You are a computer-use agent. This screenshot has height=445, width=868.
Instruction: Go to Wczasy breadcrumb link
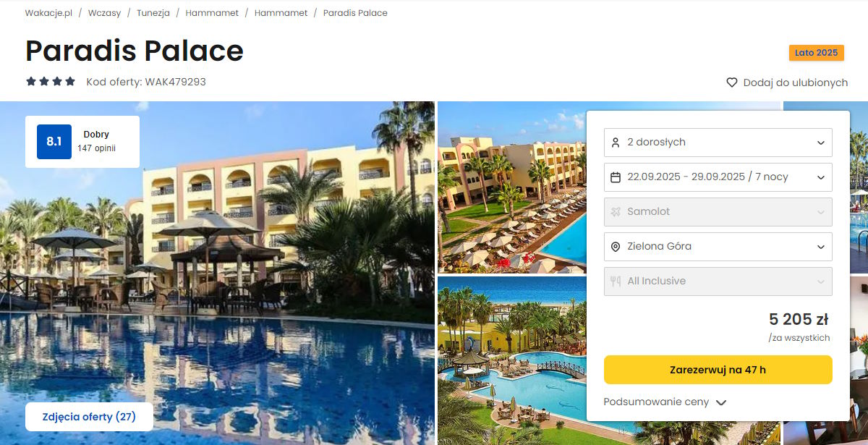(105, 13)
